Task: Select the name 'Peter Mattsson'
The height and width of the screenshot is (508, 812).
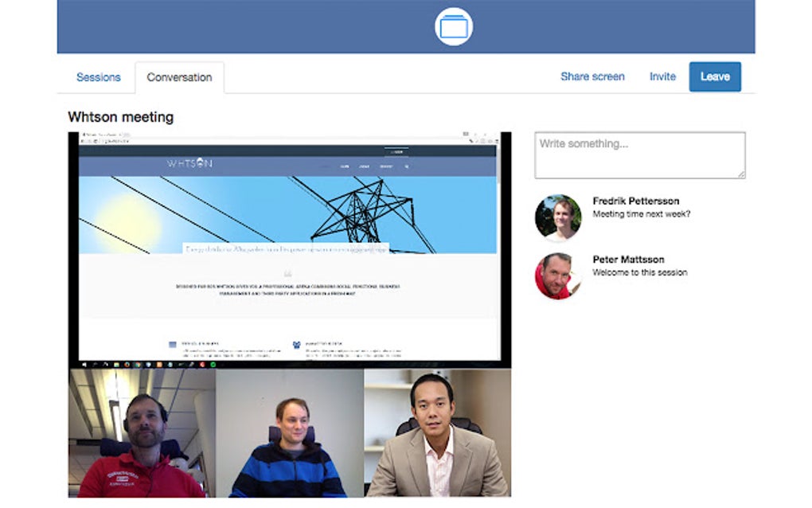Action: pyautogui.click(x=628, y=260)
